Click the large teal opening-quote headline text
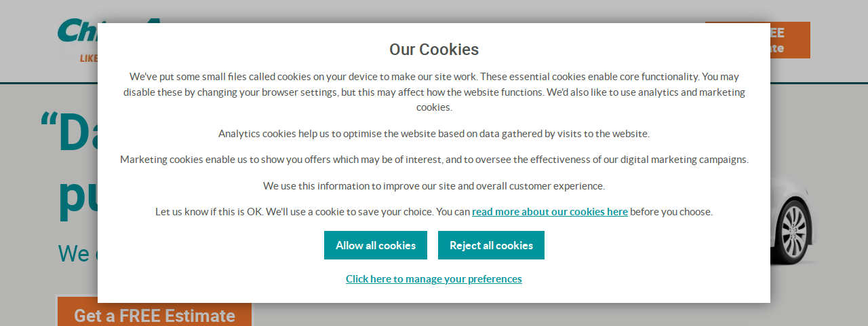 tap(68, 132)
